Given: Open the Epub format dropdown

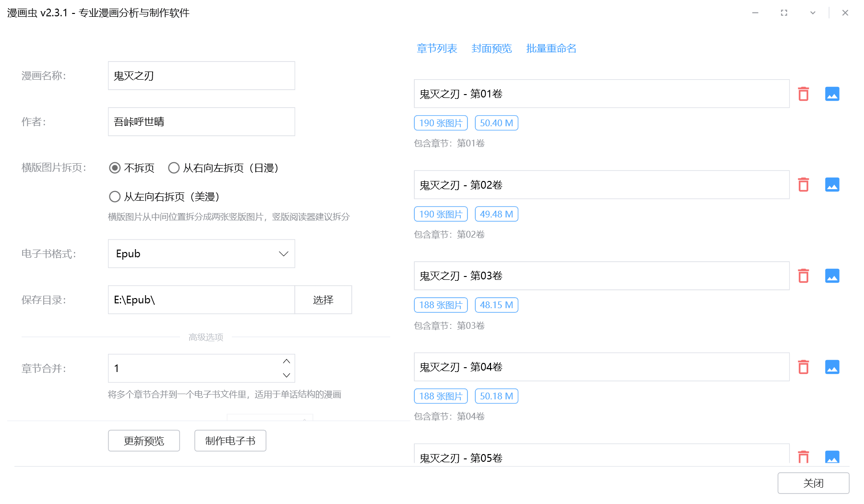Looking at the screenshot, I should [201, 254].
